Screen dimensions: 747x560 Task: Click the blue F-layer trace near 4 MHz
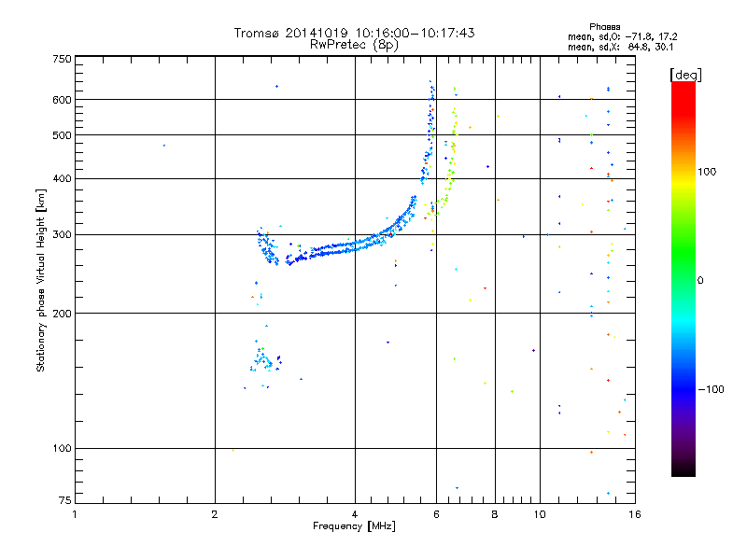click(x=353, y=245)
